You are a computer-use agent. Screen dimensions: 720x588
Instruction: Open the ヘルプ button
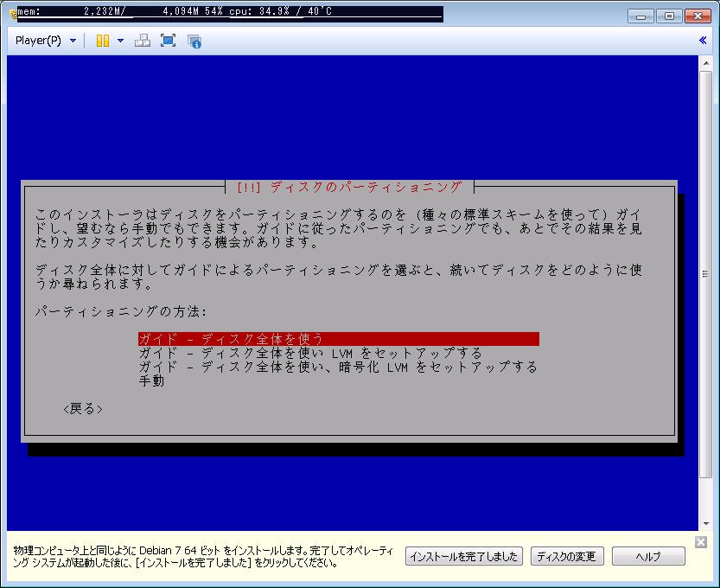click(648, 556)
